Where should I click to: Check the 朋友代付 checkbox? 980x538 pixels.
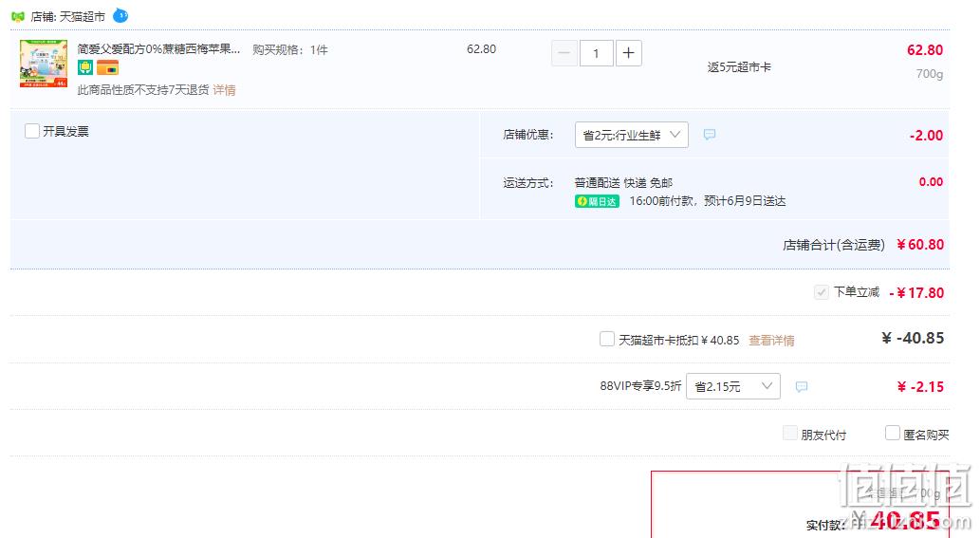[790, 433]
